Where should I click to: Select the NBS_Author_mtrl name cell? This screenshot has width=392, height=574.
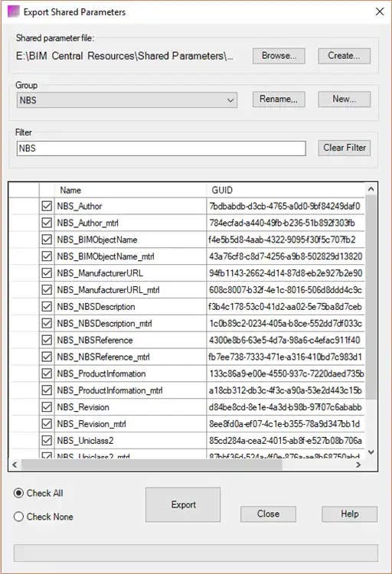click(x=130, y=223)
